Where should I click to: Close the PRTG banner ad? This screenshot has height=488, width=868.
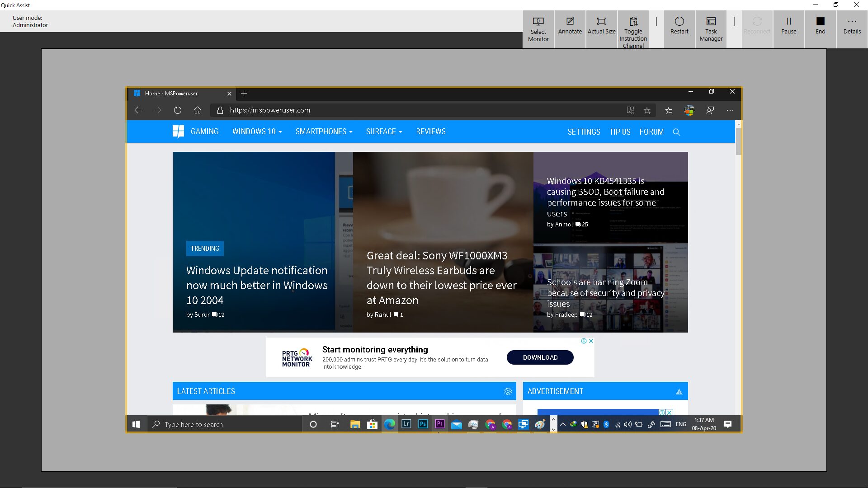tap(591, 341)
